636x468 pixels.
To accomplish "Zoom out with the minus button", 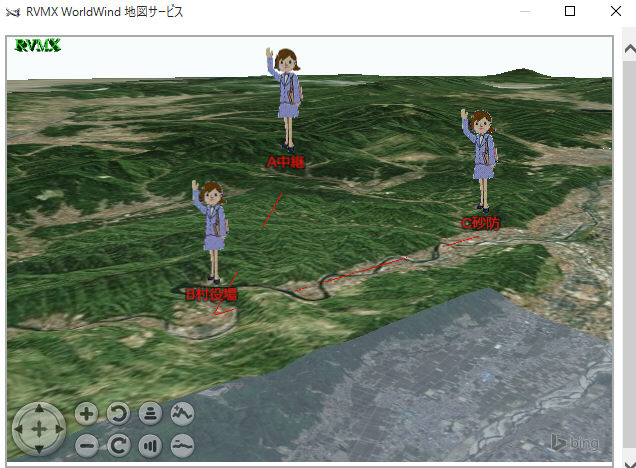I will coord(87,445).
